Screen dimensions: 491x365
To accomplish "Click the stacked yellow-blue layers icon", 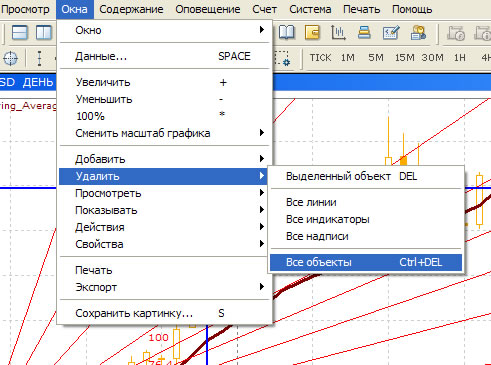I will pos(364,33).
